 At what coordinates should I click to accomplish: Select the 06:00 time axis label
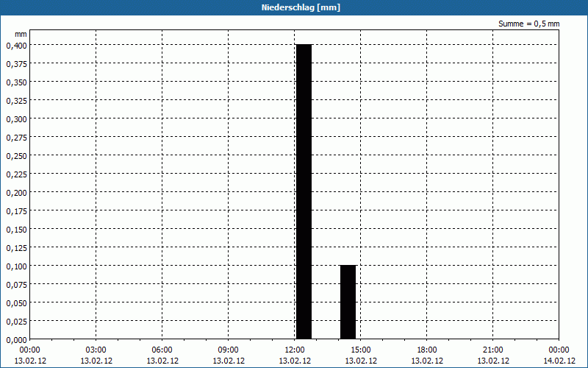162,350
